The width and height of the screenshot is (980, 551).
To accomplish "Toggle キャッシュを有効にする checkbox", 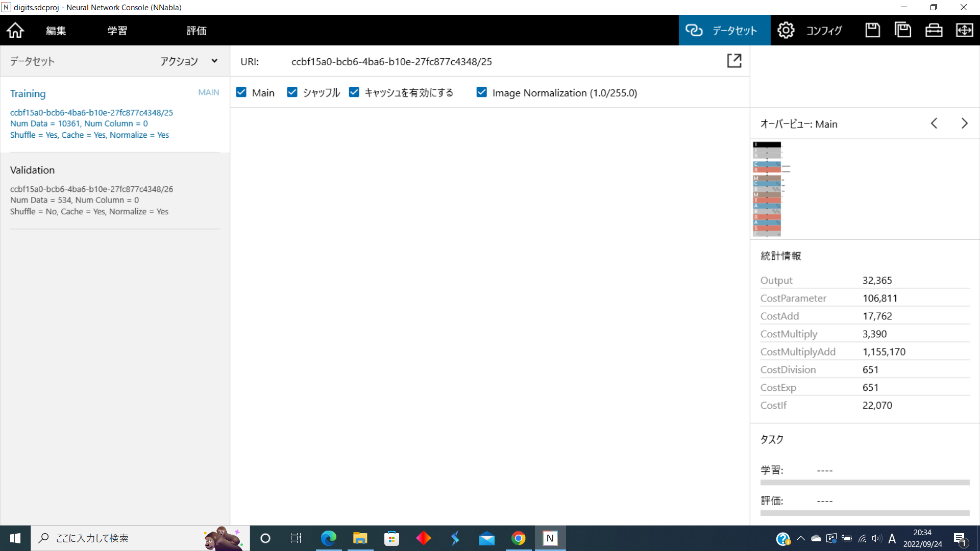I will point(354,92).
